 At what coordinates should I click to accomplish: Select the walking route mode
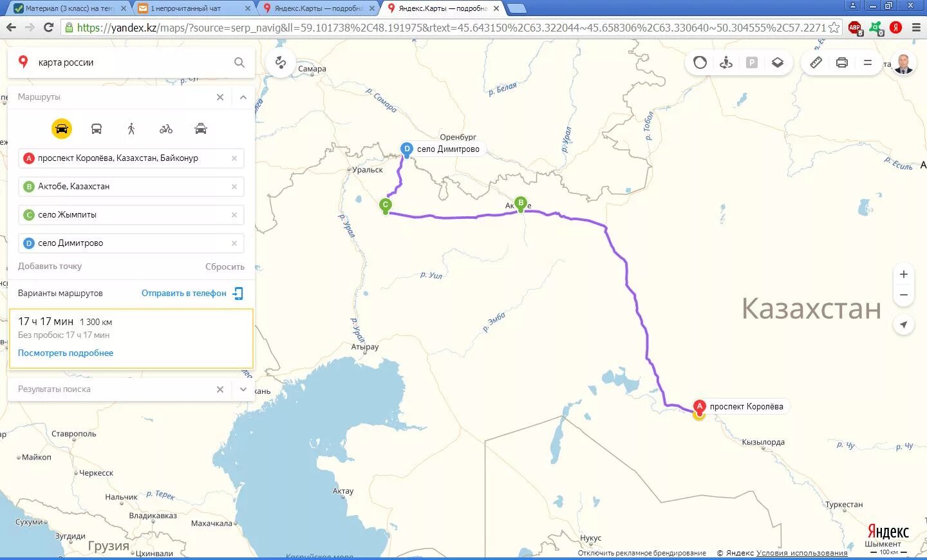click(x=131, y=129)
